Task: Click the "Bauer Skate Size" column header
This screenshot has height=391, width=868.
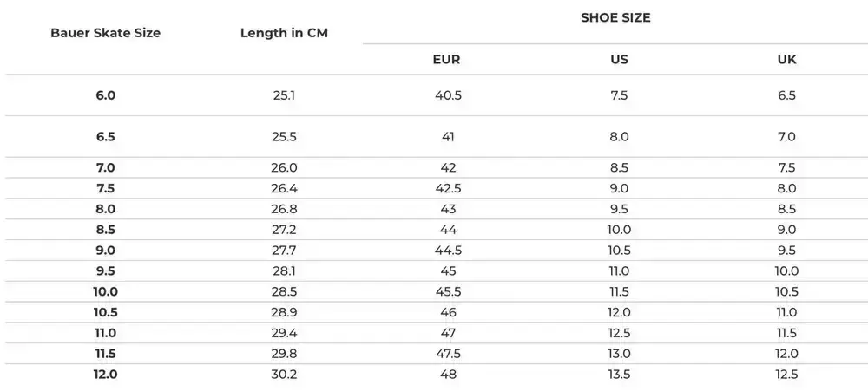Action: click(x=105, y=33)
